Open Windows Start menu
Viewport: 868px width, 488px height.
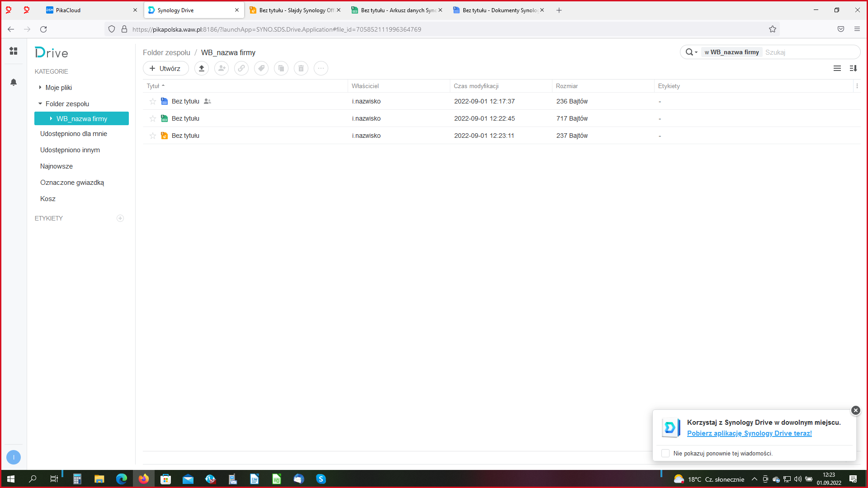point(11,479)
